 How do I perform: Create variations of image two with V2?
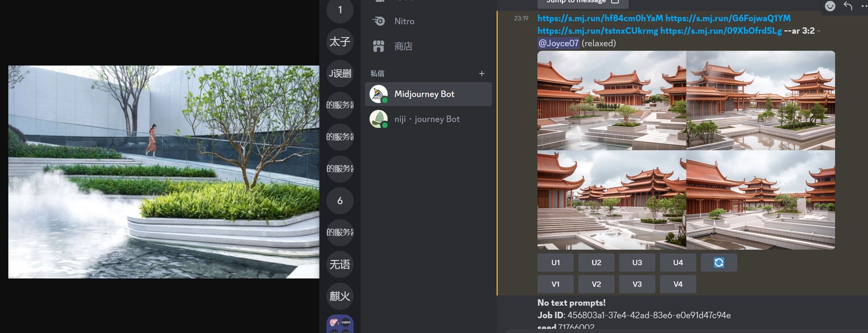coord(596,284)
